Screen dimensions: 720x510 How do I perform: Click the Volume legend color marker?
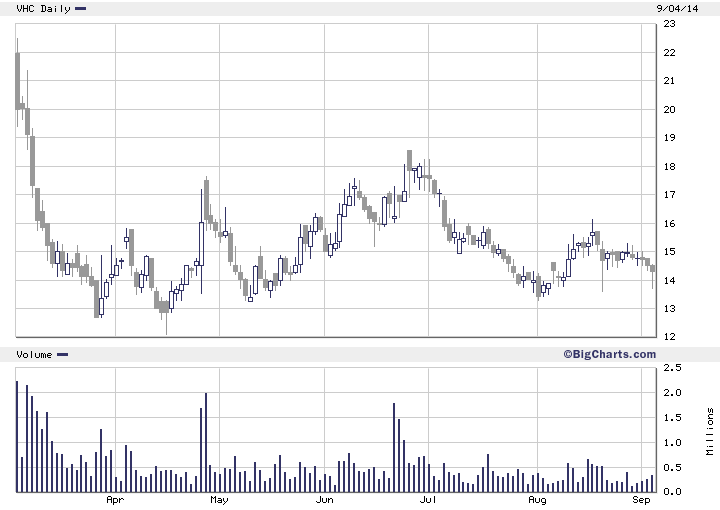coord(62,354)
